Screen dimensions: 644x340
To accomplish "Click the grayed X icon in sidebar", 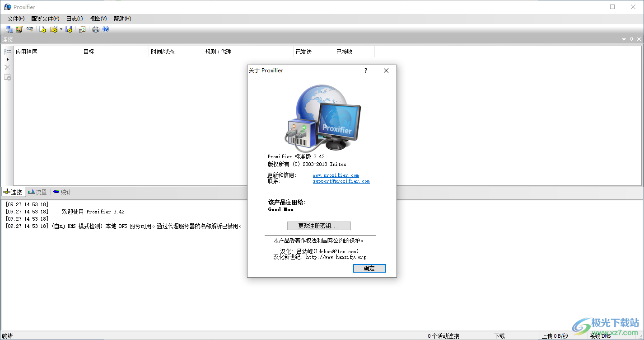I will tap(7, 67).
